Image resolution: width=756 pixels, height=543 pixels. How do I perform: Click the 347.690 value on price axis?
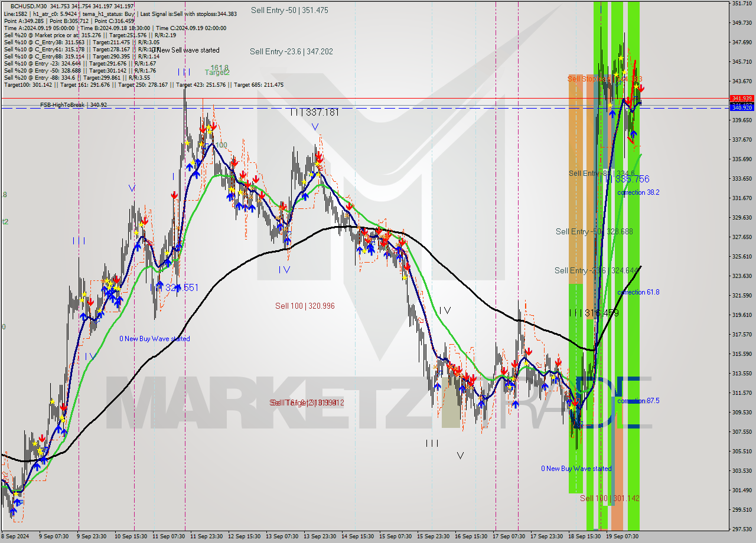[x=742, y=42]
